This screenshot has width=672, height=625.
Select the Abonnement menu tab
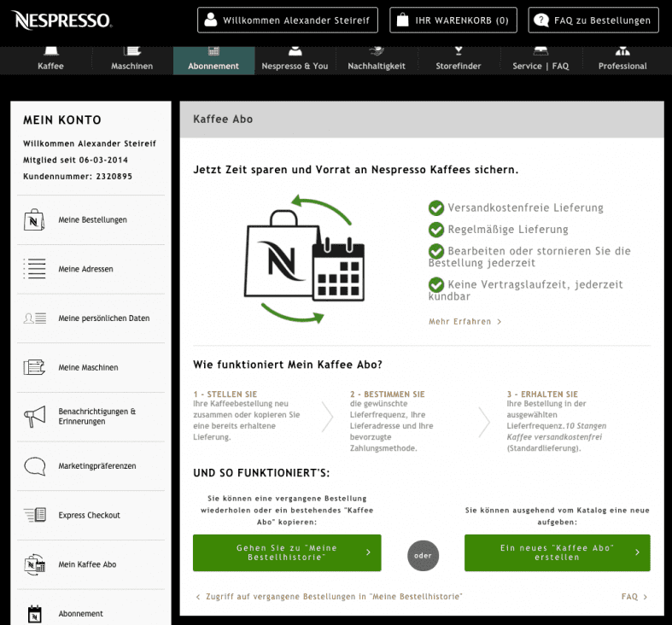coord(213,61)
